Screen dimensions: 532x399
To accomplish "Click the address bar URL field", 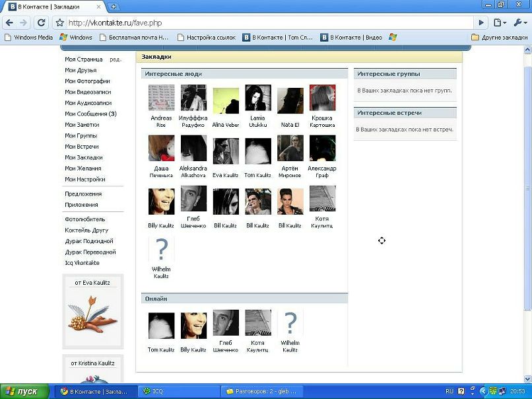I will tap(264, 22).
